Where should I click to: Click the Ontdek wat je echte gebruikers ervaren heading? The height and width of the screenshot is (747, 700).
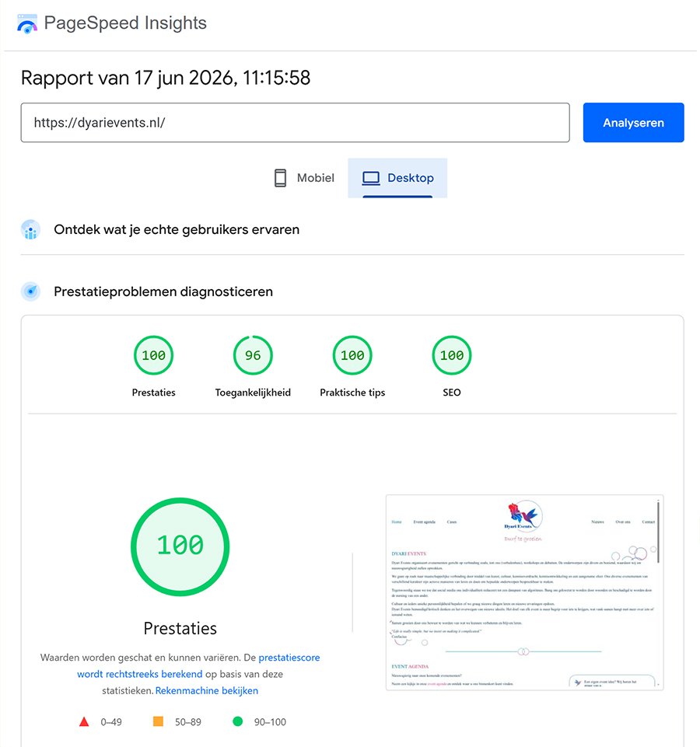177,229
